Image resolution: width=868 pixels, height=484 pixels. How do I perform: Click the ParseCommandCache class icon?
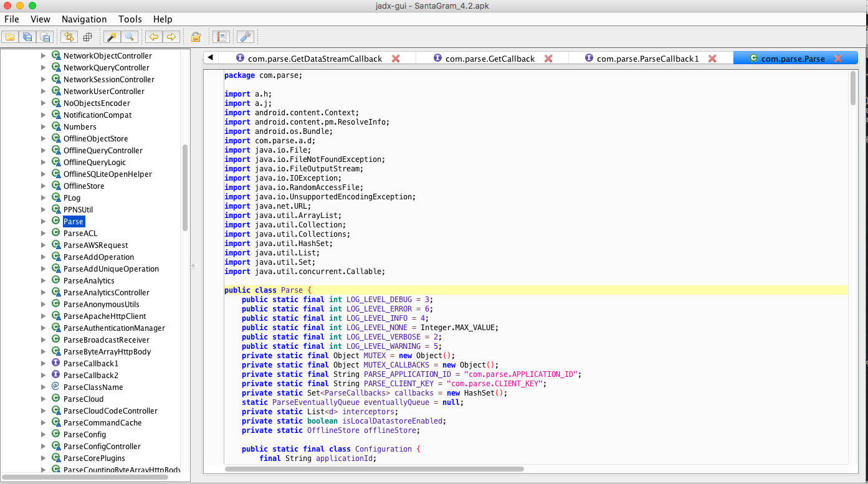pos(55,422)
